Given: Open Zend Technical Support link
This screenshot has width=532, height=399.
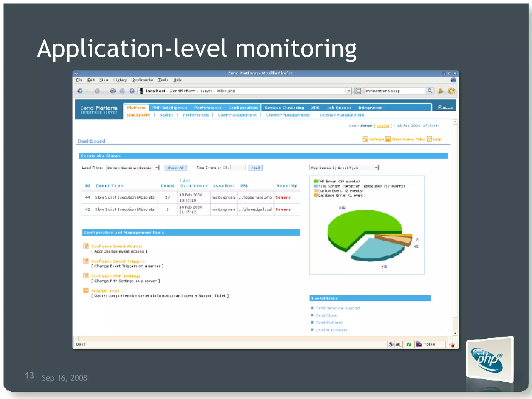Looking at the screenshot, I should pos(338,308).
